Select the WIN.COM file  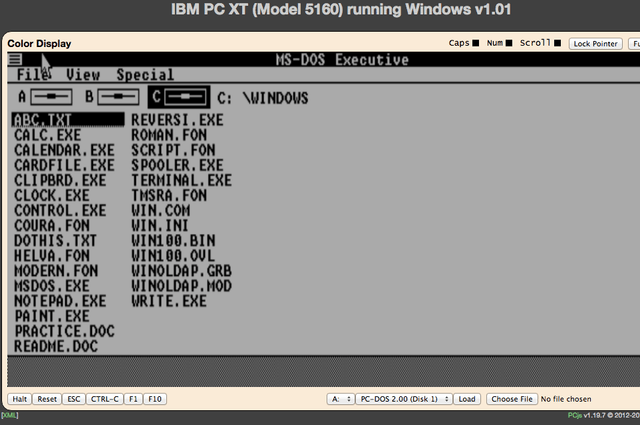[x=160, y=211]
